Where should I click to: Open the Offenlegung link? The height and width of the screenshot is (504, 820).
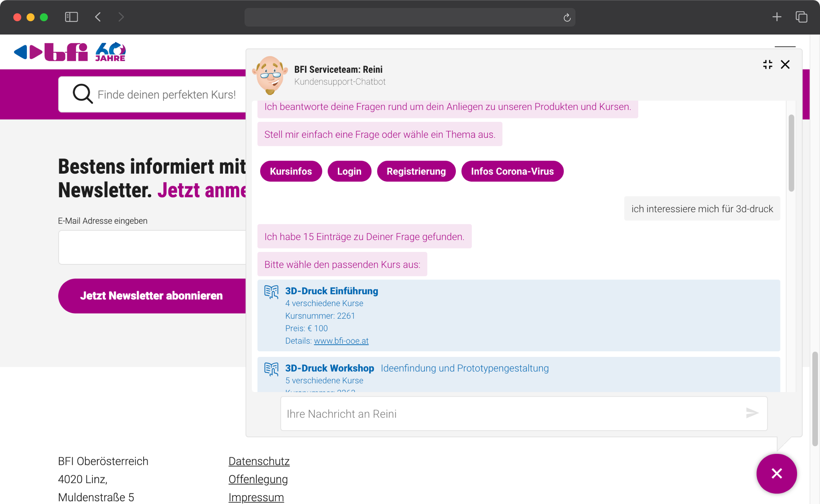point(258,479)
